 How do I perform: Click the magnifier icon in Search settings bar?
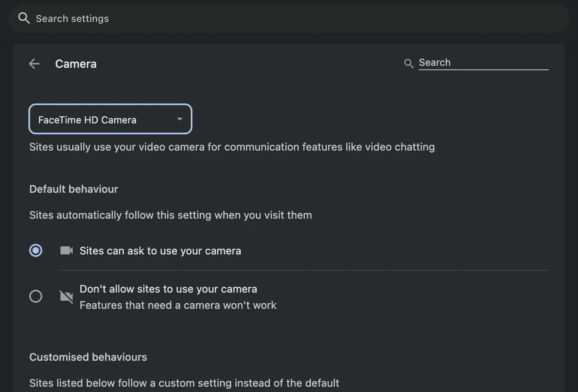point(24,18)
